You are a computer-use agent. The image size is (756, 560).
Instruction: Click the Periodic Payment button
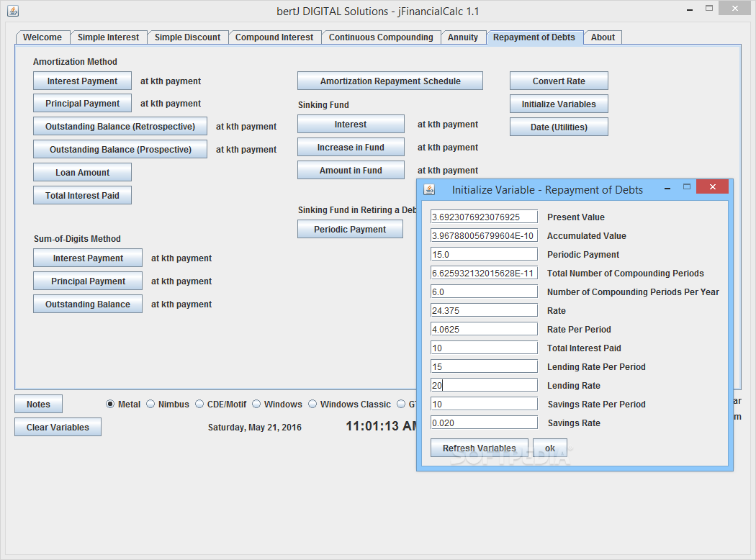[350, 230]
